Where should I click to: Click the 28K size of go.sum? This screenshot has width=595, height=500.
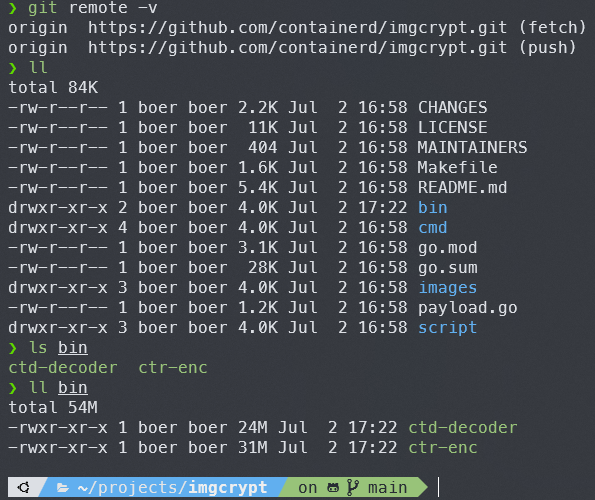pyautogui.click(x=263, y=268)
